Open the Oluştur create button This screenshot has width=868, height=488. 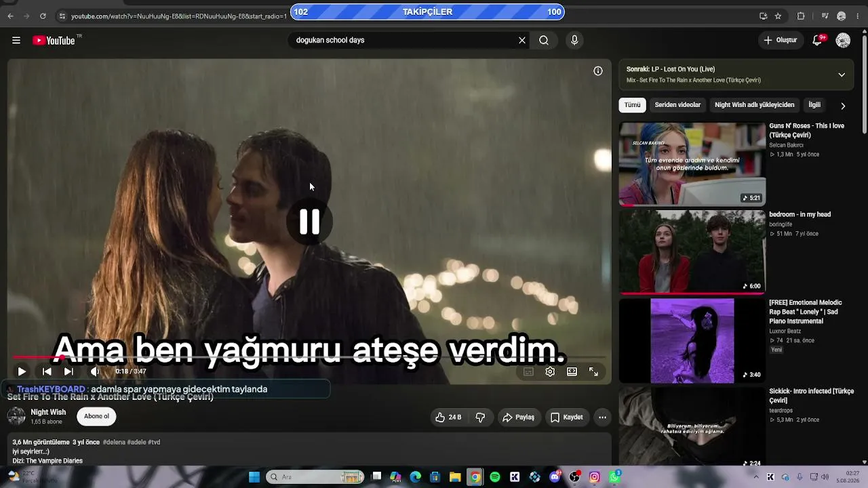coord(781,41)
